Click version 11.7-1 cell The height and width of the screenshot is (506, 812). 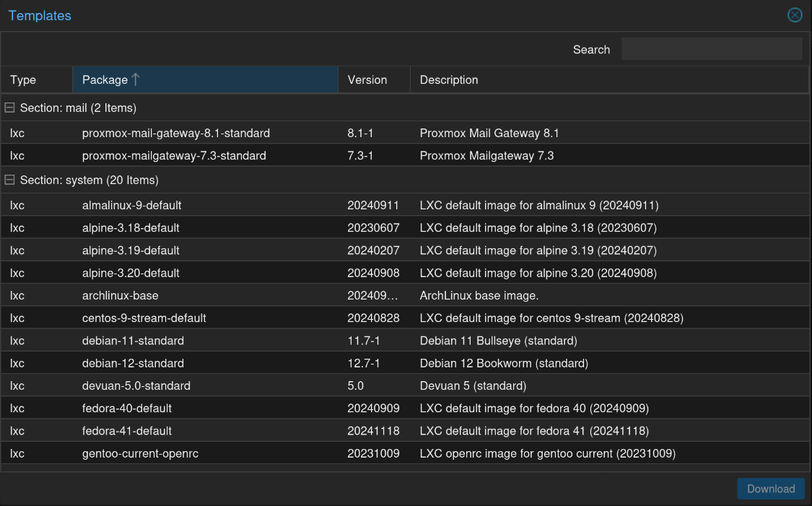tap(364, 341)
